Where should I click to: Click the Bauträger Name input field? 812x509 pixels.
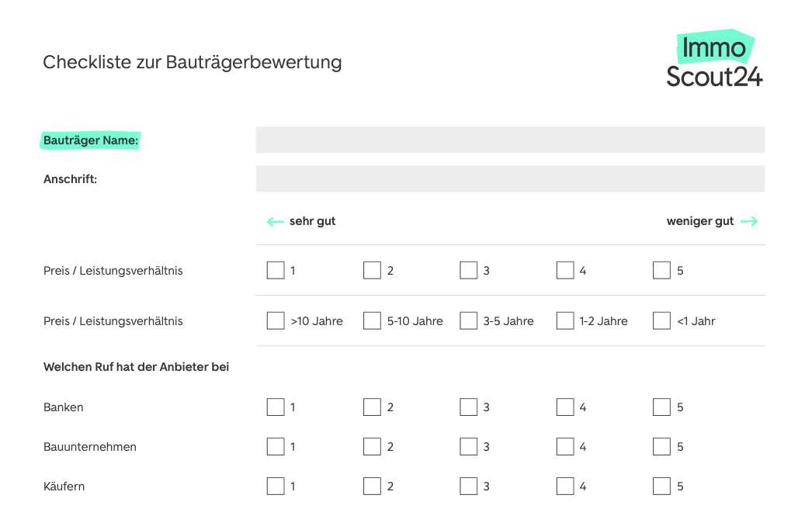point(509,140)
